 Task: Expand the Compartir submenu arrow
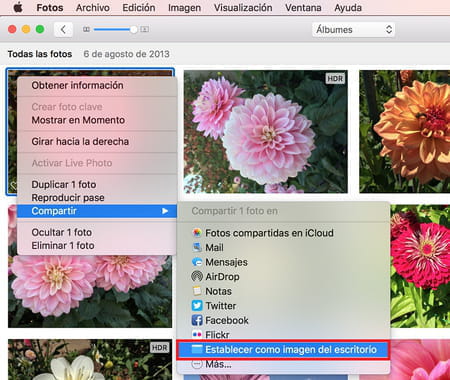tap(165, 211)
